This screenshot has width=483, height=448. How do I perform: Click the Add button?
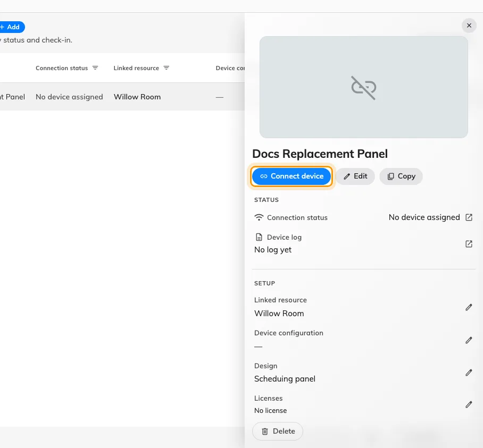coord(11,27)
